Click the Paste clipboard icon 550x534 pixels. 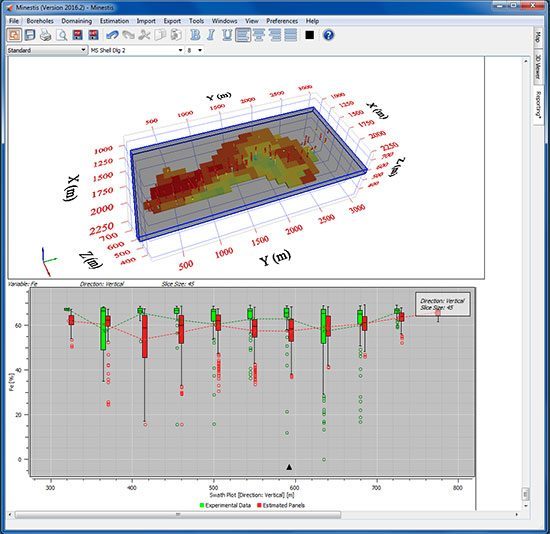point(176,35)
